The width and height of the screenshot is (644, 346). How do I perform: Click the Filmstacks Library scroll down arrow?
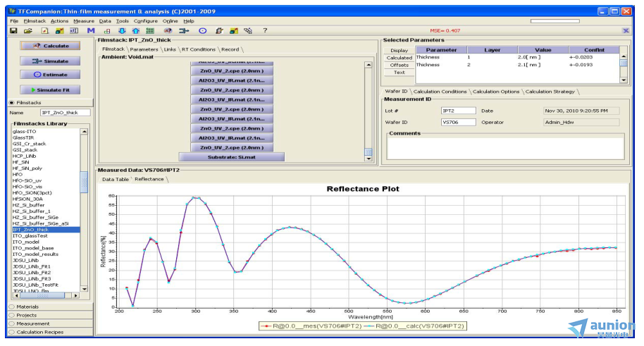[84, 289]
